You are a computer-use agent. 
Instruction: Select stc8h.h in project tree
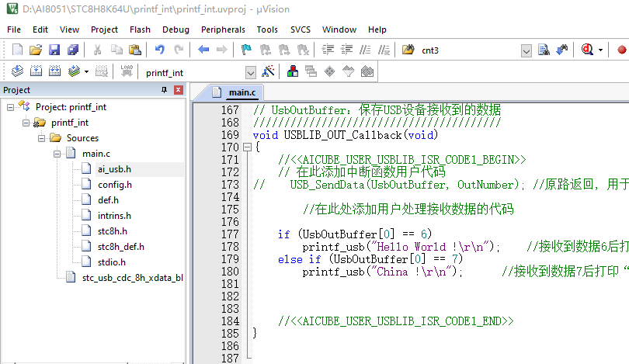coord(113,231)
